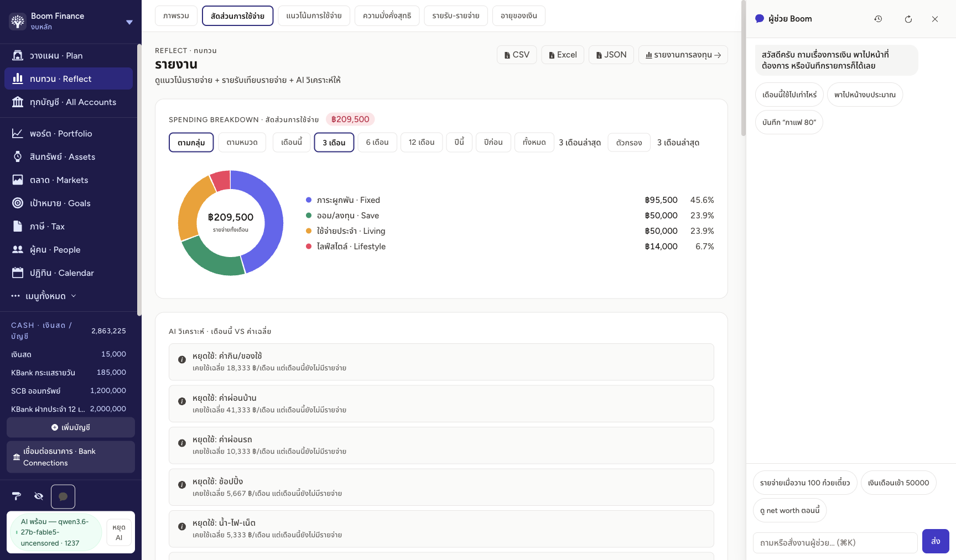Switch to the อายุของเงิน tab
The width and height of the screenshot is (956, 560).
point(518,15)
